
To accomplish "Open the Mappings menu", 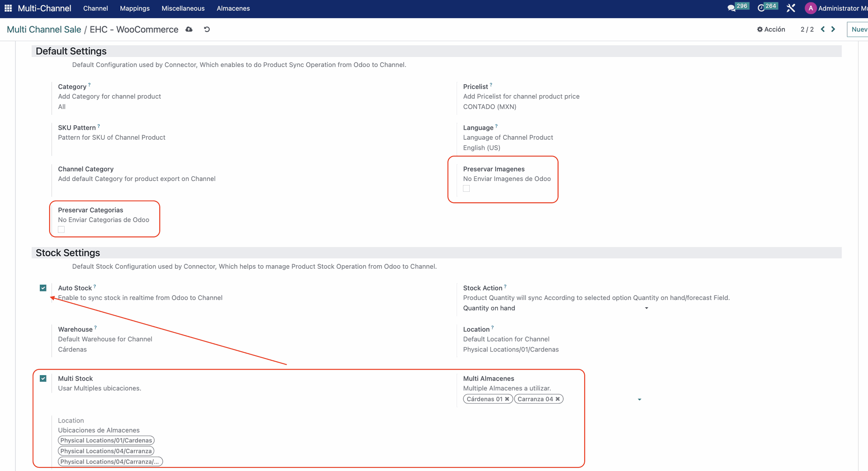I will [135, 8].
